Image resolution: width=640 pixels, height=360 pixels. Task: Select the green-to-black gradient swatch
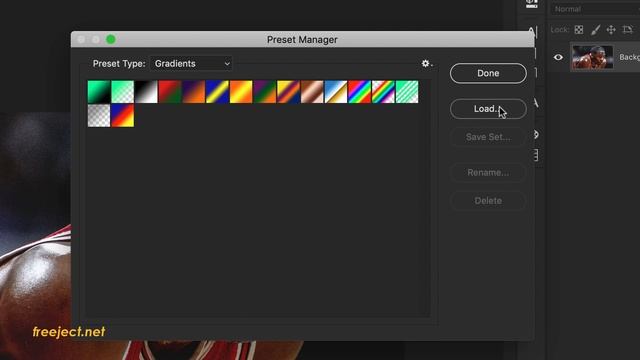(x=99, y=92)
